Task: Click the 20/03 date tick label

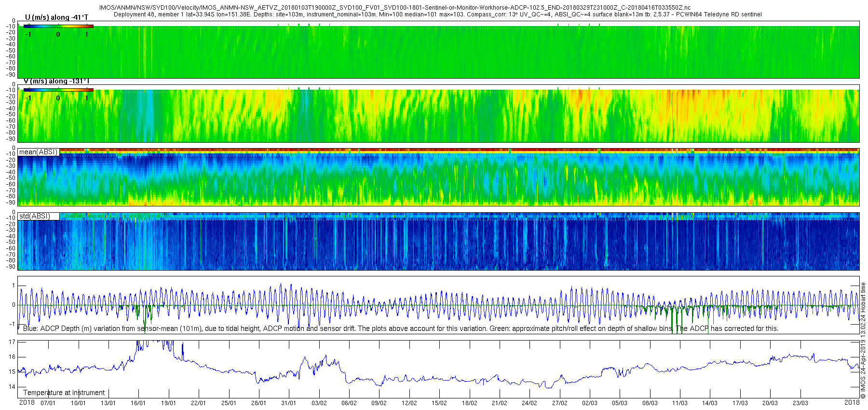Action: (x=770, y=403)
